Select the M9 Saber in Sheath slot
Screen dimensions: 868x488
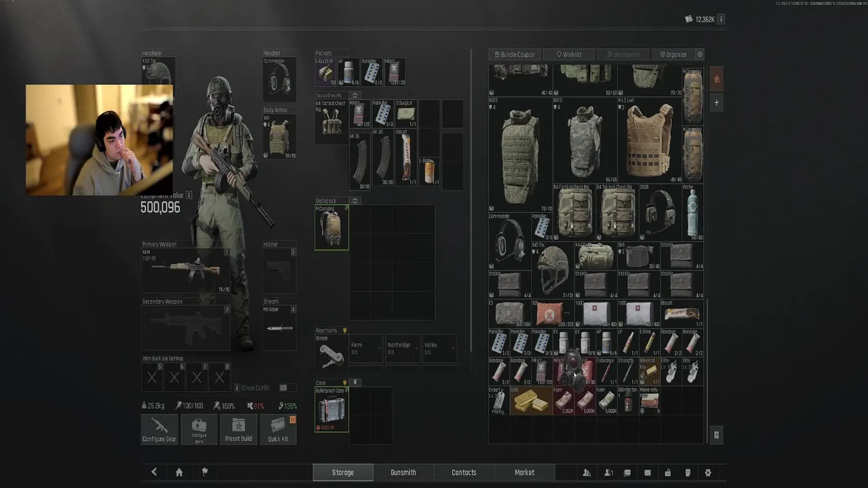pyautogui.click(x=279, y=328)
